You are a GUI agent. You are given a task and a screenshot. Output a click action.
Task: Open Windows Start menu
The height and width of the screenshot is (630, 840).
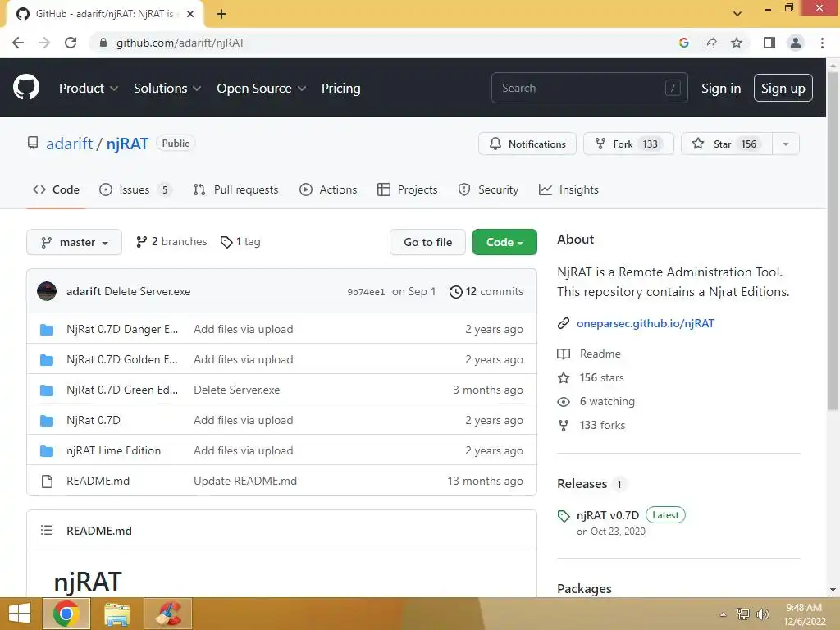pyautogui.click(x=20, y=614)
